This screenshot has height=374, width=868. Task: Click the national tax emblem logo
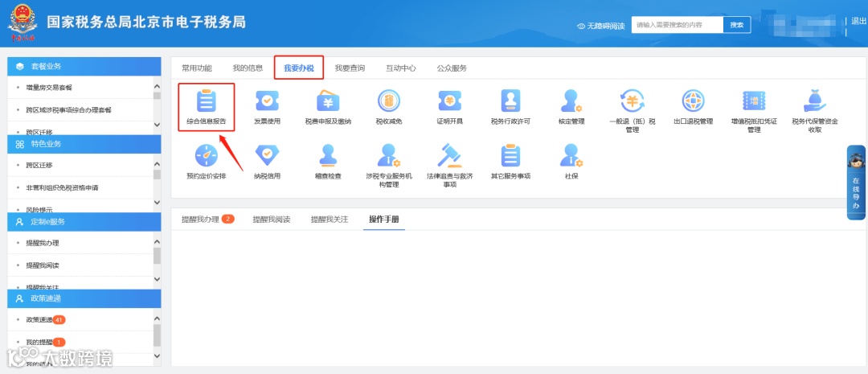point(22,24)
